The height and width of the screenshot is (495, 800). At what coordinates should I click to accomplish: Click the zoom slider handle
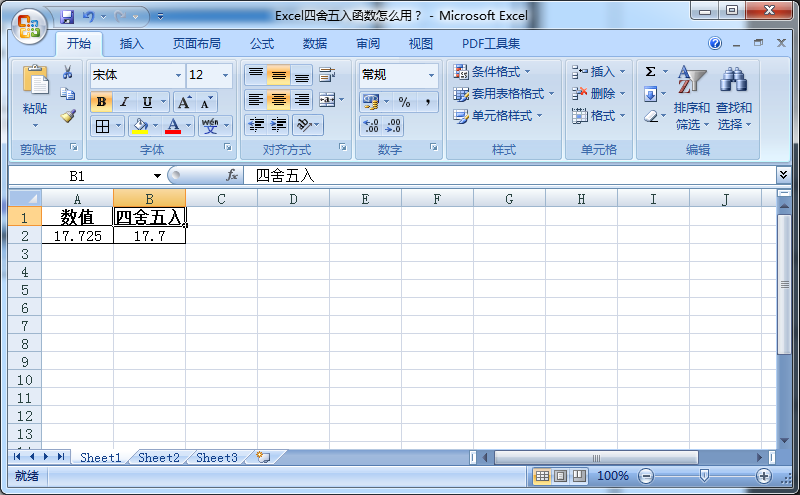point(704,476)
